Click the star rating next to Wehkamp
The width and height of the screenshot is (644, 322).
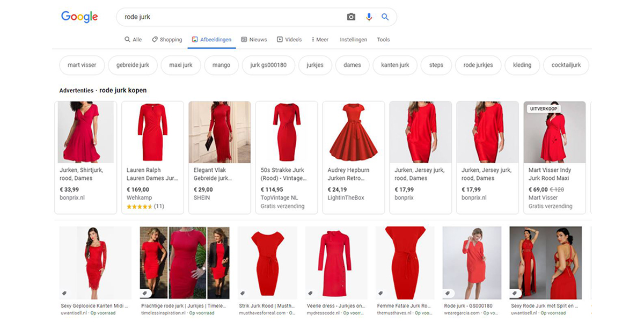click(140, 206)
